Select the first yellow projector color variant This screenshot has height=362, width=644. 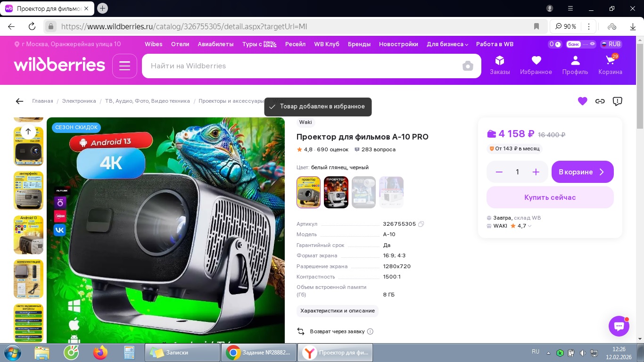click(309, 192)
